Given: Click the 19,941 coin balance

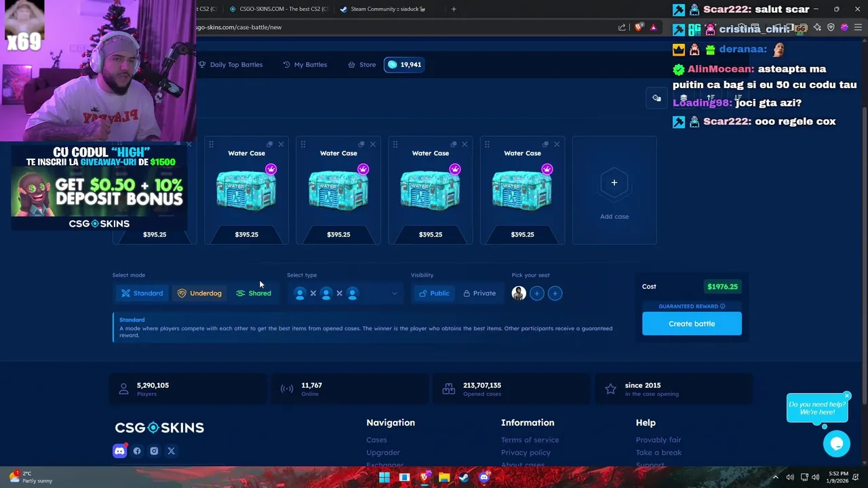Looking at the screenshot, I should coord(404,64).
